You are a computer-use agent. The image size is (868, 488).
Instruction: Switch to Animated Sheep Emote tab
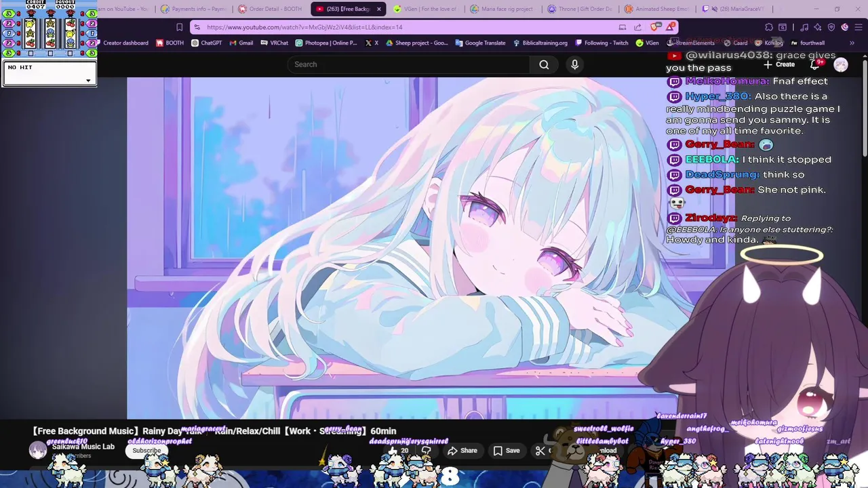(656, 9)
